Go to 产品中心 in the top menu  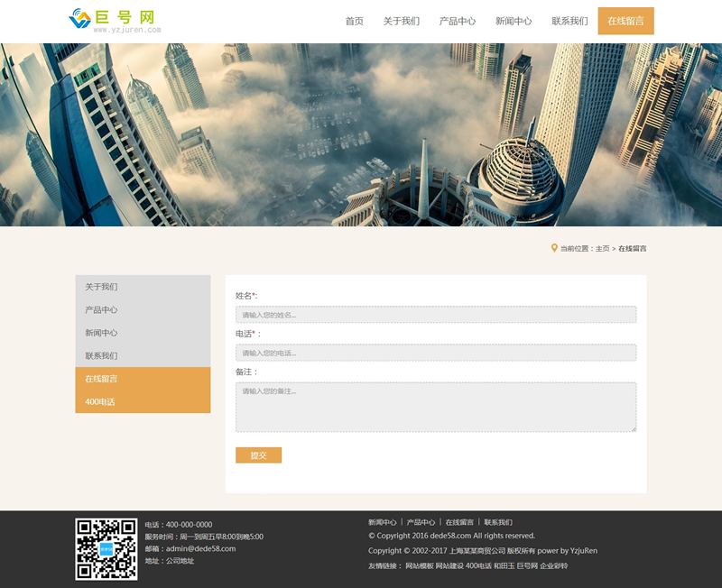pyautogui.click(x=458, y=21)
